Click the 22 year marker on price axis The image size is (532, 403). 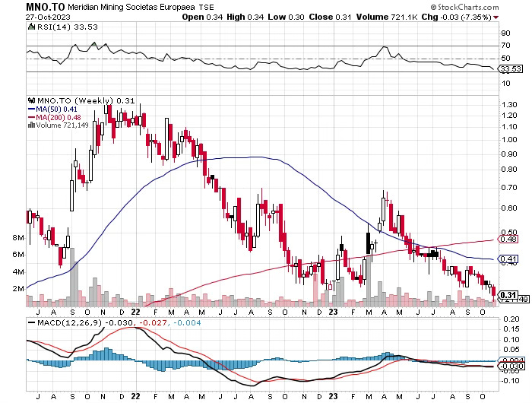coord(135,312)
